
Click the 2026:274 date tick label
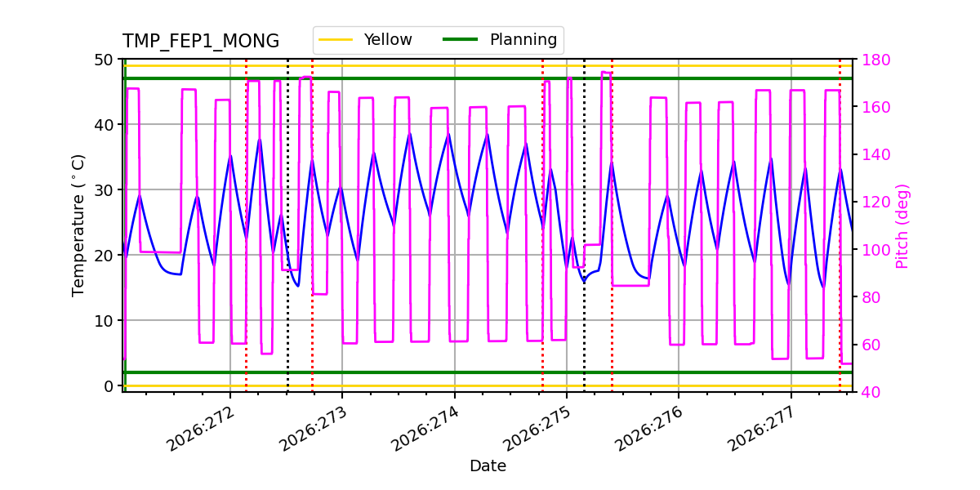[425, 429]
